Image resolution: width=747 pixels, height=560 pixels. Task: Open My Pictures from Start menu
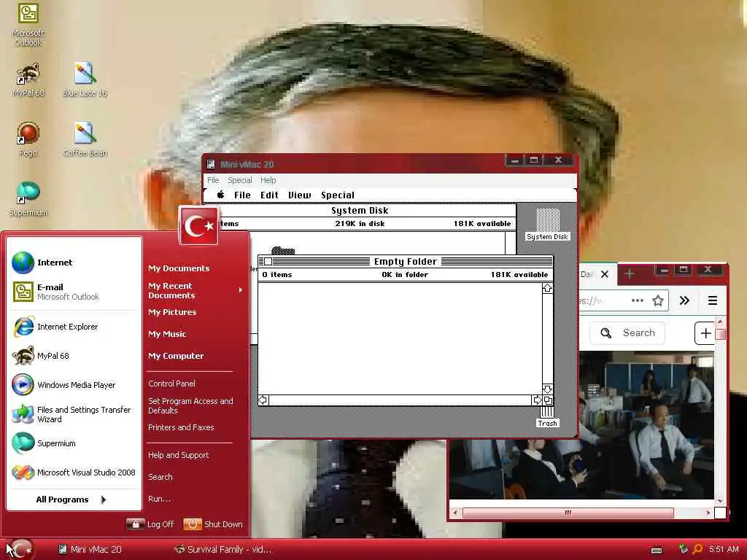coord(172,312)
